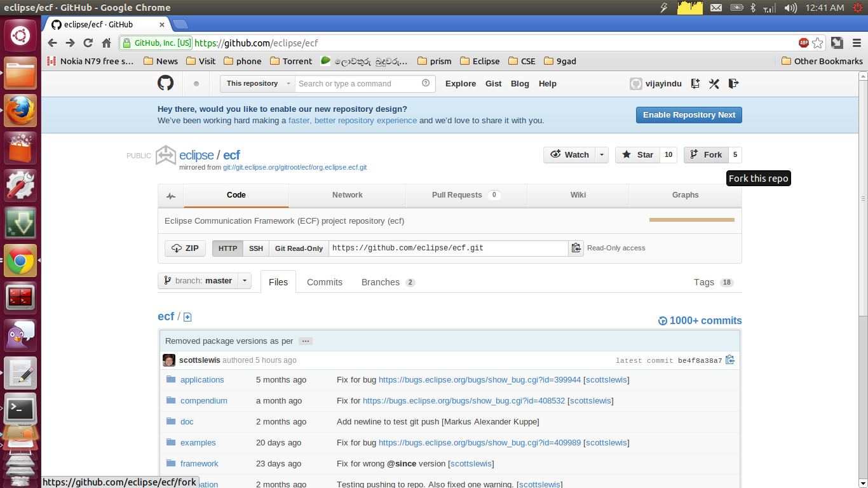Click the page vertical scrollbar

tap(864, 197)
